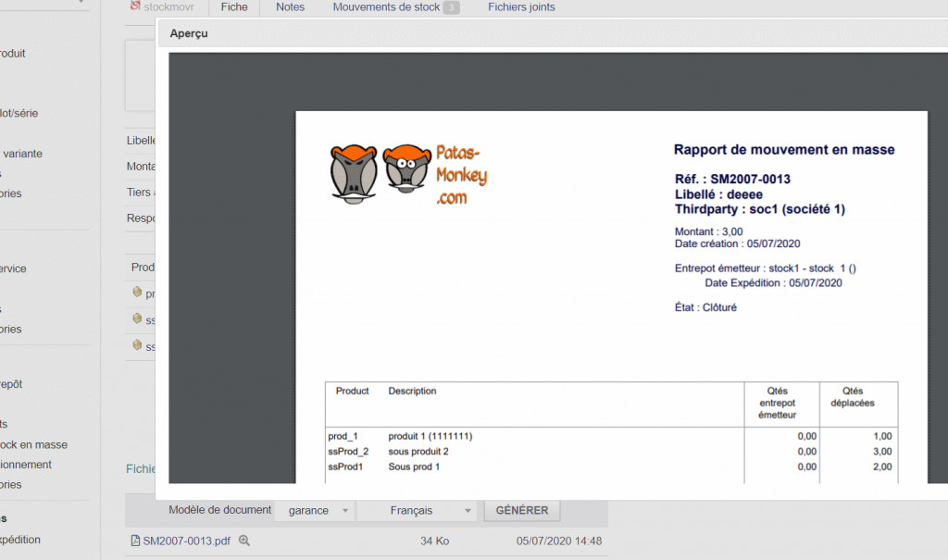The image size is (948, 560).
Task: Open the Fiche tab
Action: point(234,7)
